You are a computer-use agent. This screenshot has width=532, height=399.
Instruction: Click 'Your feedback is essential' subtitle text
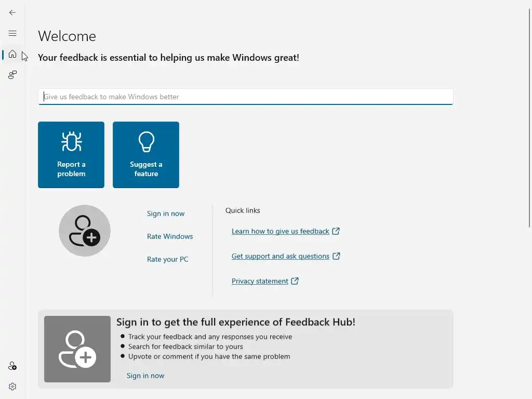[x=168, y=58]
